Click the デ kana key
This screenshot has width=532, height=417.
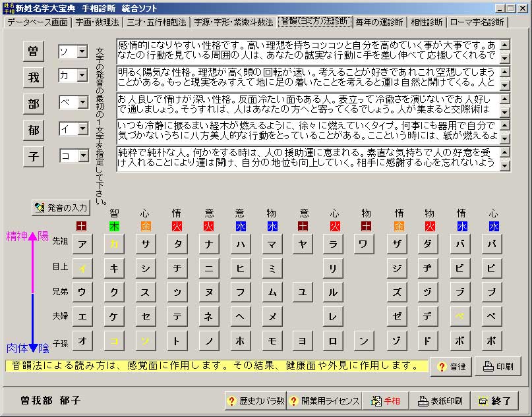click(x=428, y=316)
